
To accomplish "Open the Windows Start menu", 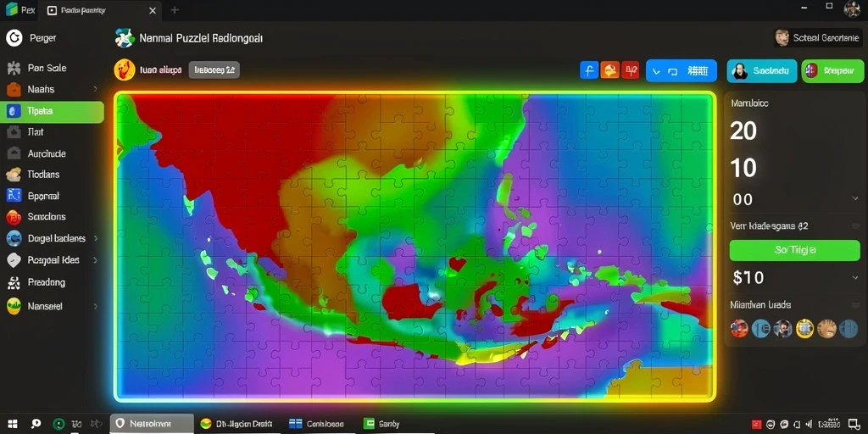I will tap(12, 424).
